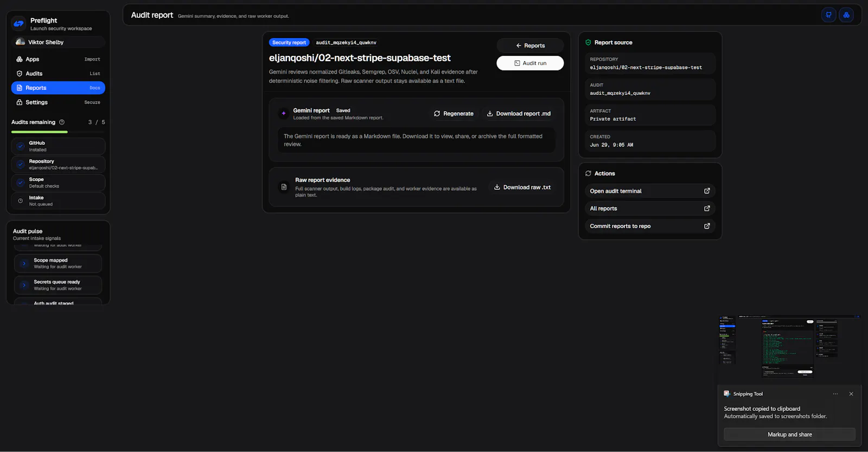Download report .md file
The height and width of the screenshot is (452, 868).
[519, 113]
